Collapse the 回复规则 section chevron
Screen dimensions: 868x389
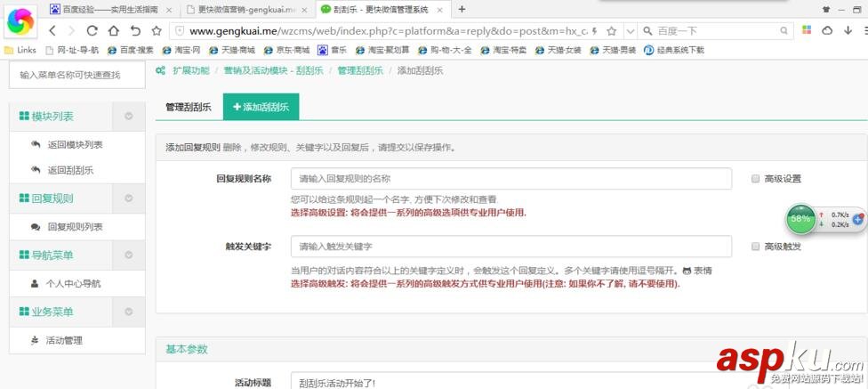(x=129, y=199)
